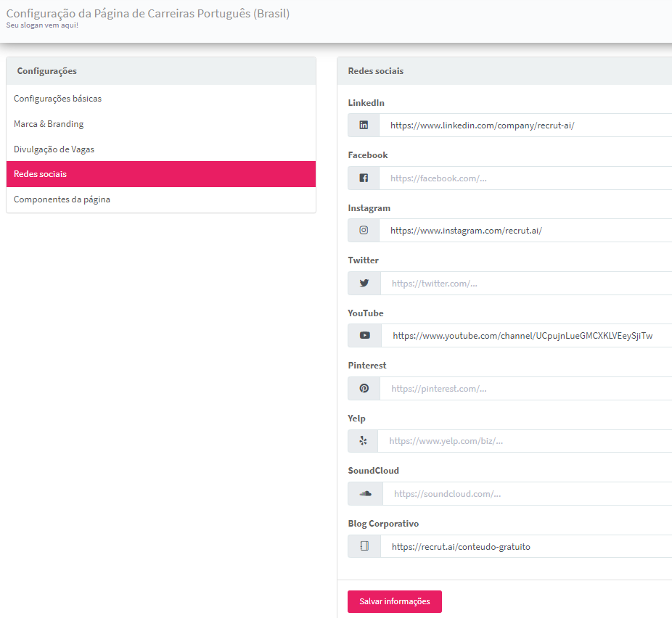672x618 pixels.
Task: Click the Yelp field label
Action: (356, 419)
